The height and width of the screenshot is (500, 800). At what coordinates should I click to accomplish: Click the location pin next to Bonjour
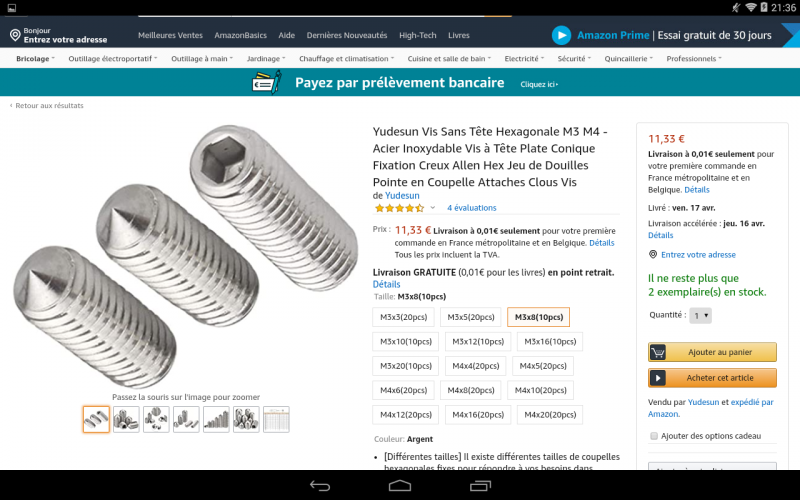click(15, 35)
